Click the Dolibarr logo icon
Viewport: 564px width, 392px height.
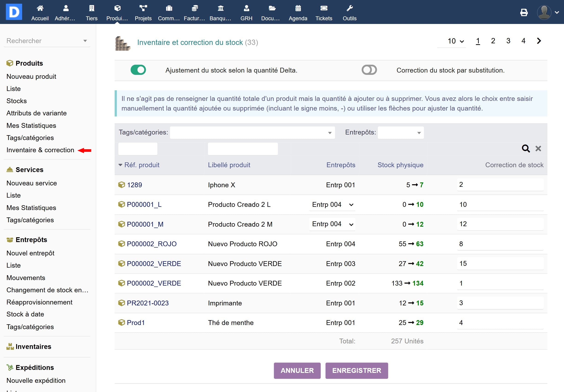pos(14,12)
